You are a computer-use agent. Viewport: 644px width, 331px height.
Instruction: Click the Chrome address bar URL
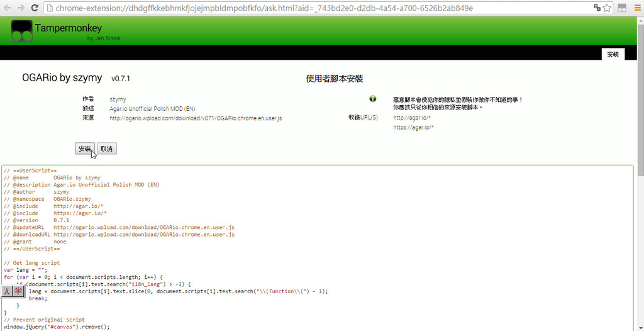click(265, 8)
